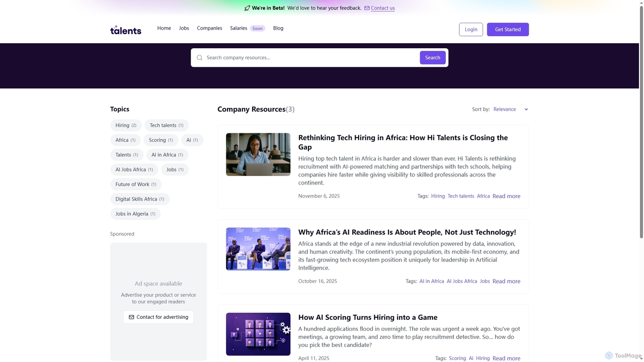Open the Rethinking Tech Hiring in Africa thumbnail

click(x=258, y=154)
